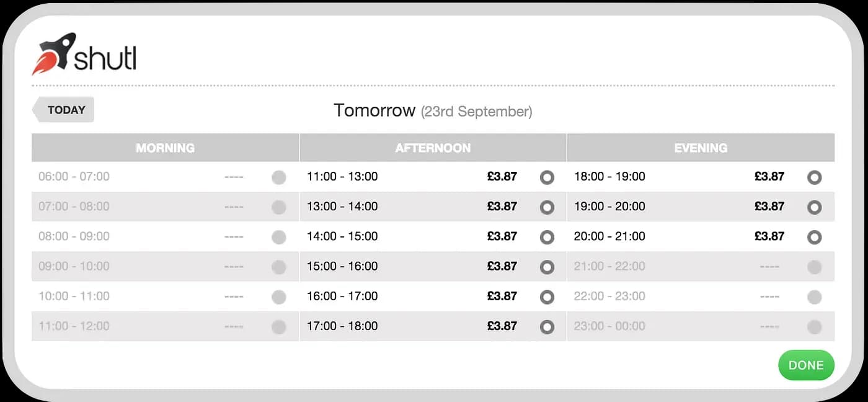
Task: Choose the 20:00 - 21:00 radio button
Action: 814,237
